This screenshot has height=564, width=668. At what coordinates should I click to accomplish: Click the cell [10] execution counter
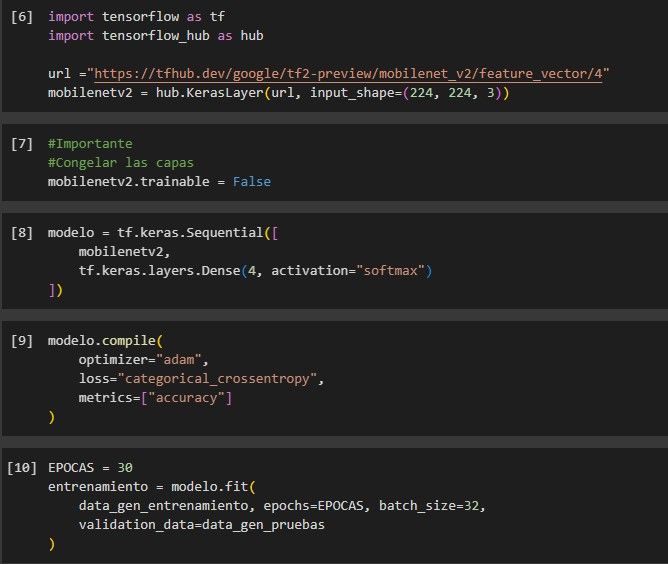[x=22, y=468]
